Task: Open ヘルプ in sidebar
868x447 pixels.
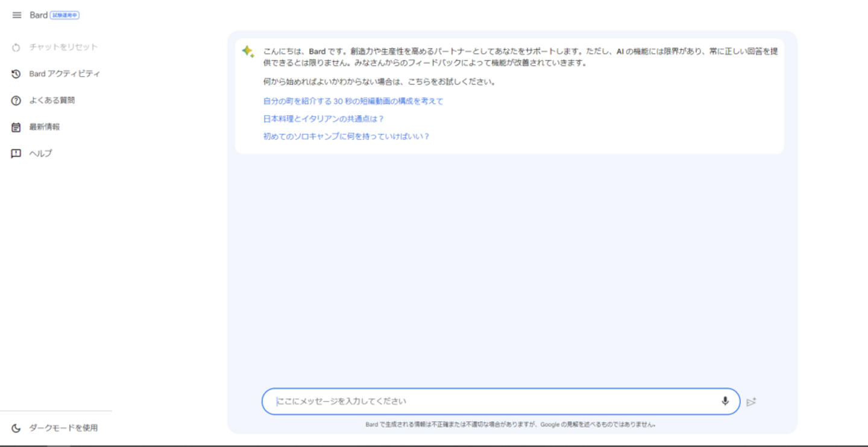Action: tap(41, 153)
